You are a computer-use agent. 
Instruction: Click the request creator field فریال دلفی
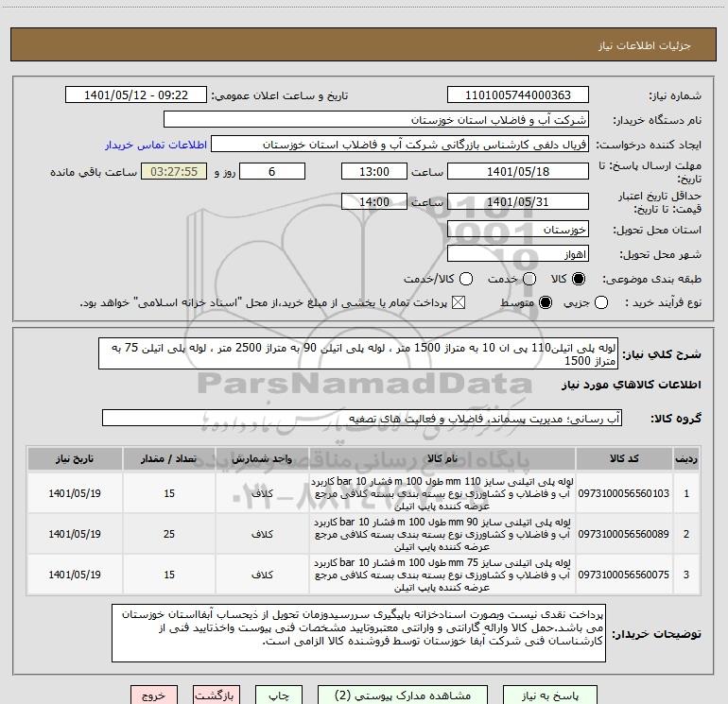(x=400, y=144)
